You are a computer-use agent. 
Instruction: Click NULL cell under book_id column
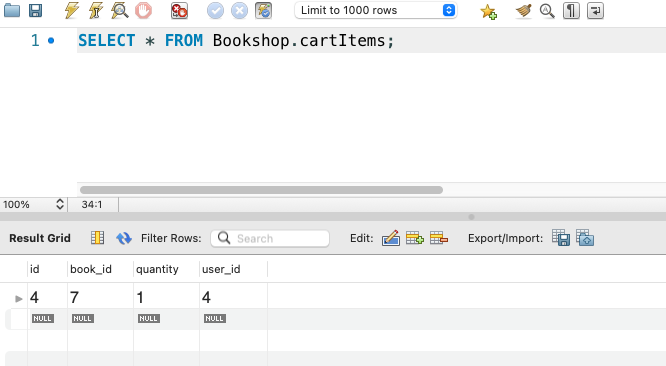(82, 318)
